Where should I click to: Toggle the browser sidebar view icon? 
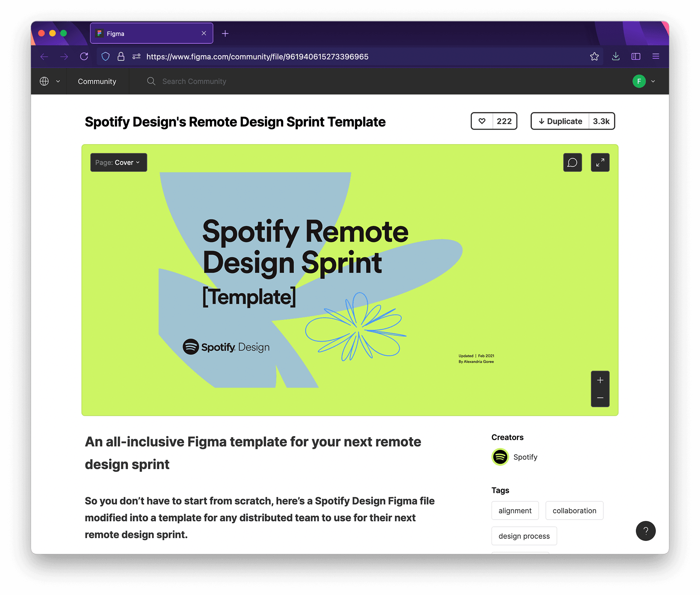(x=636, y=57)
